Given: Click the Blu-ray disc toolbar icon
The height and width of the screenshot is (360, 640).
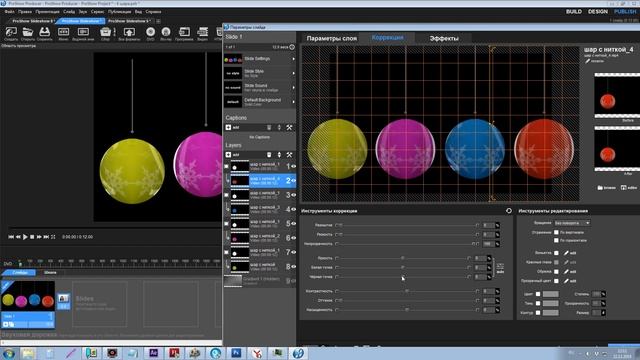Looking at the screenshot, I should (166, 32).
